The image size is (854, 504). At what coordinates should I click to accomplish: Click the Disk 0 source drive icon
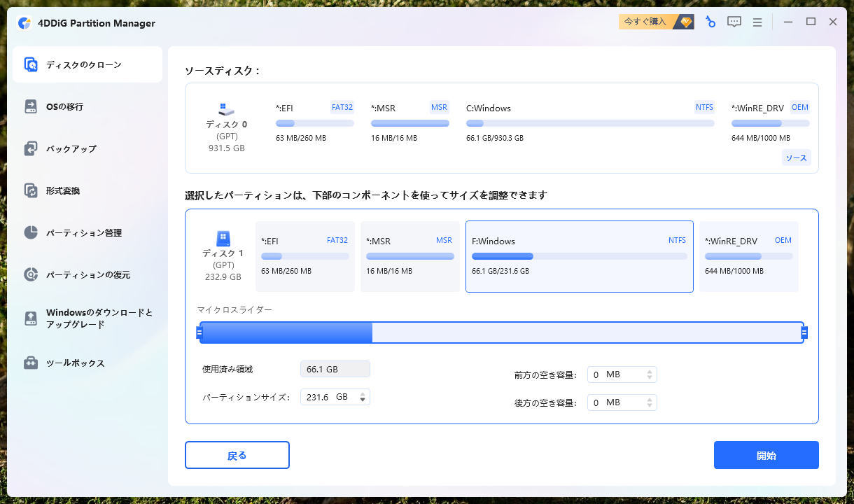click(x=226, y=109)
